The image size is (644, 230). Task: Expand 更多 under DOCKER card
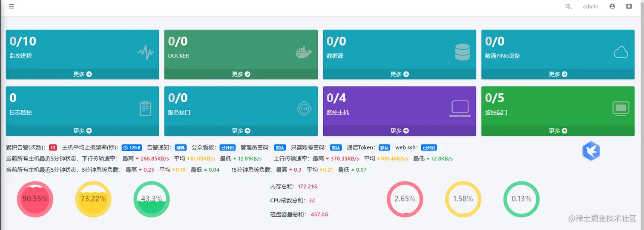[241, 74]
